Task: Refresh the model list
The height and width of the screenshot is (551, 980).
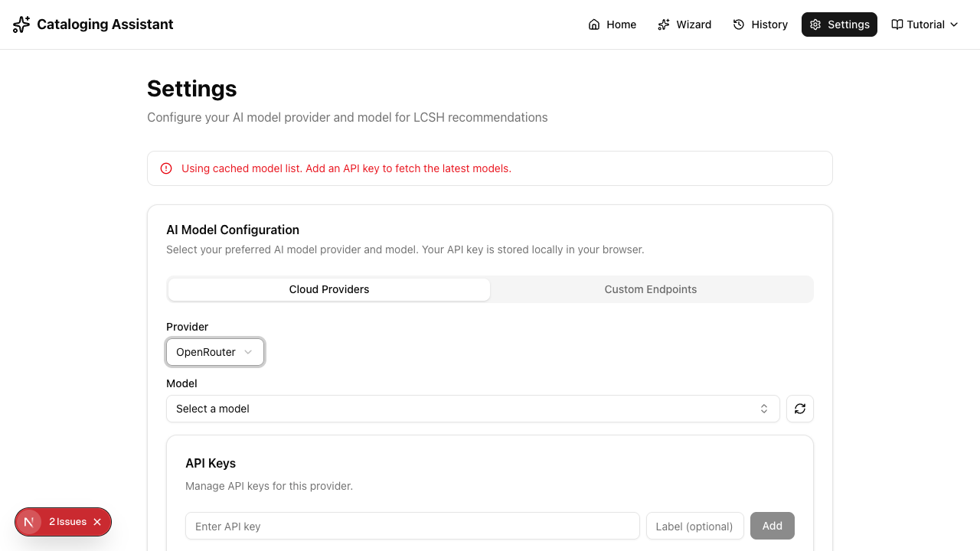Action: 799,408
